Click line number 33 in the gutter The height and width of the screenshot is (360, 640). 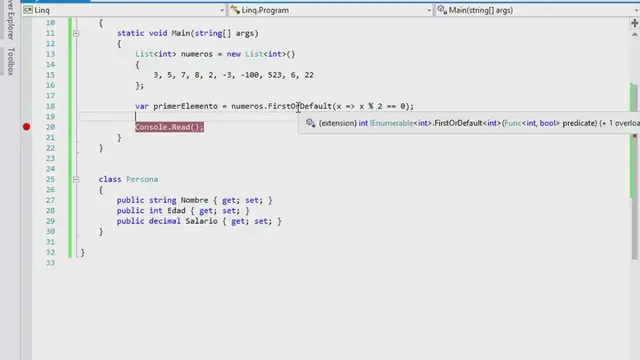pos(50,263)
